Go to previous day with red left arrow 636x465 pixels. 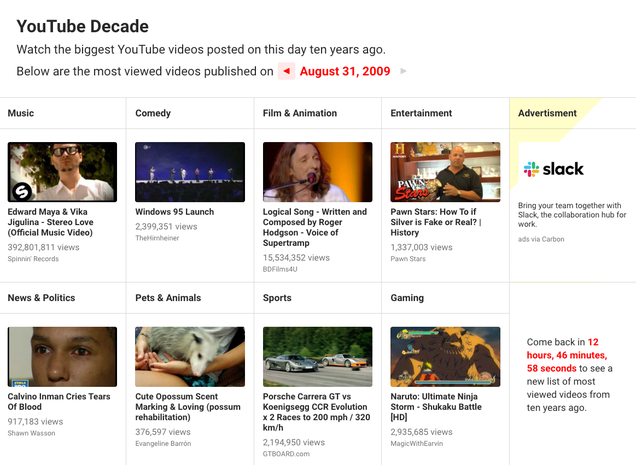click(x=286, y=71)
